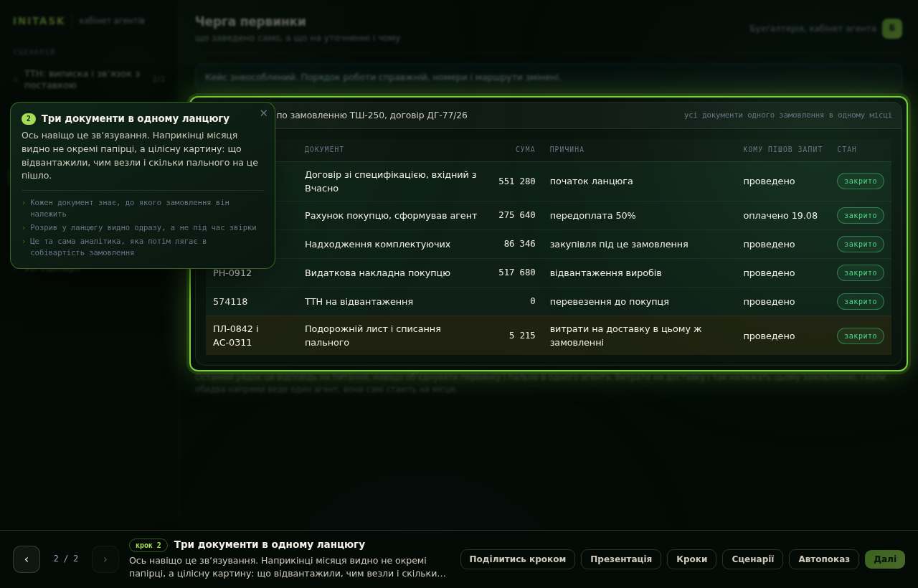Select document «Подорожній лист і списання пального»
The height and width of the screenshot is (588, 918).
(x=373, y=336)
